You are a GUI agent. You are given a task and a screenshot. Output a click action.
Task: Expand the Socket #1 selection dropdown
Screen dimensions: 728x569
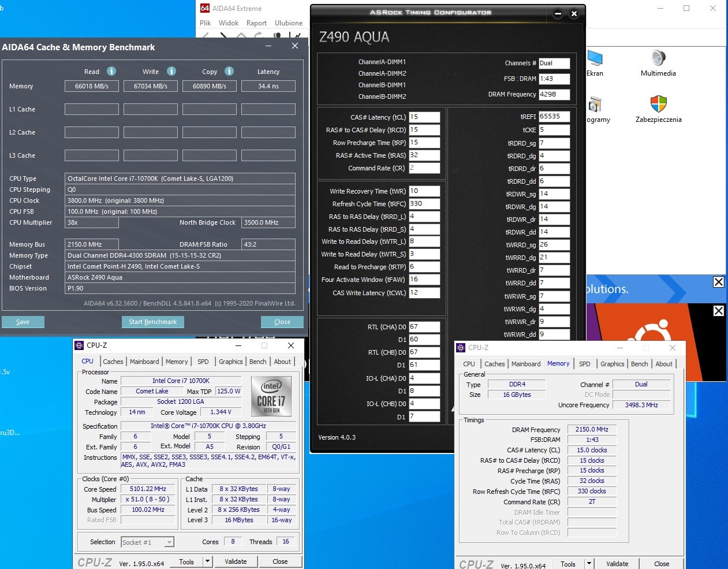coord(169,542)
